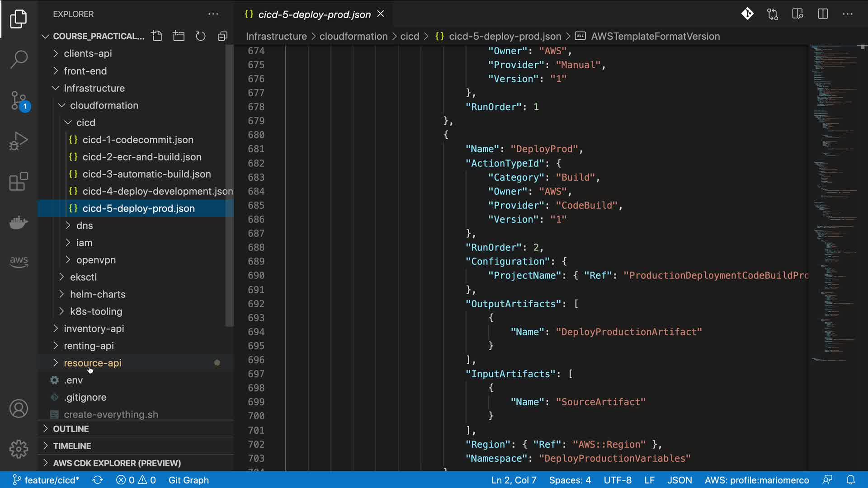Refresh the Explorer file tree

(x=200, y=36)
